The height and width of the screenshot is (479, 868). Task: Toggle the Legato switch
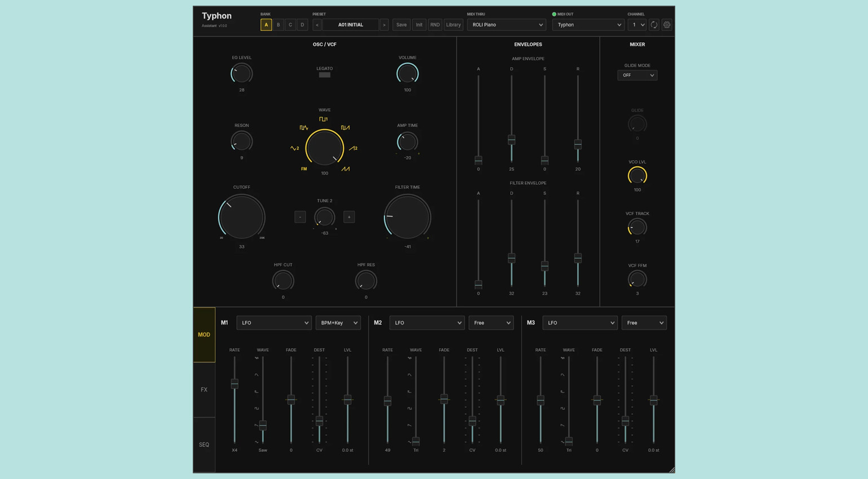(325, 74)
